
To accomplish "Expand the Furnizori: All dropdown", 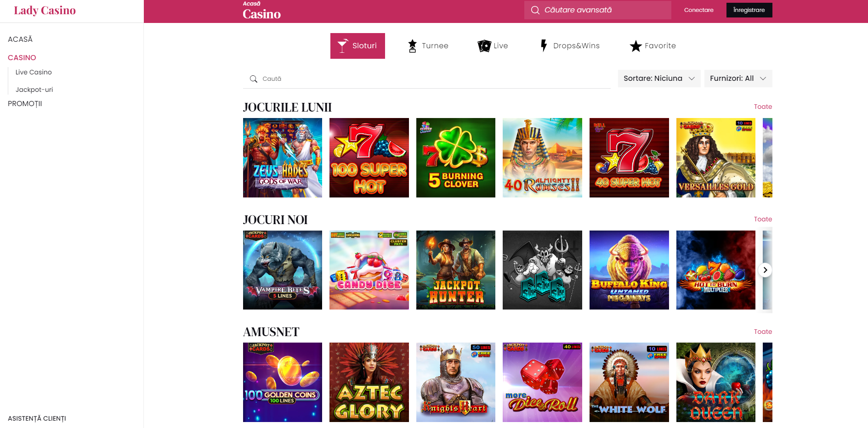I will [738, 79].
